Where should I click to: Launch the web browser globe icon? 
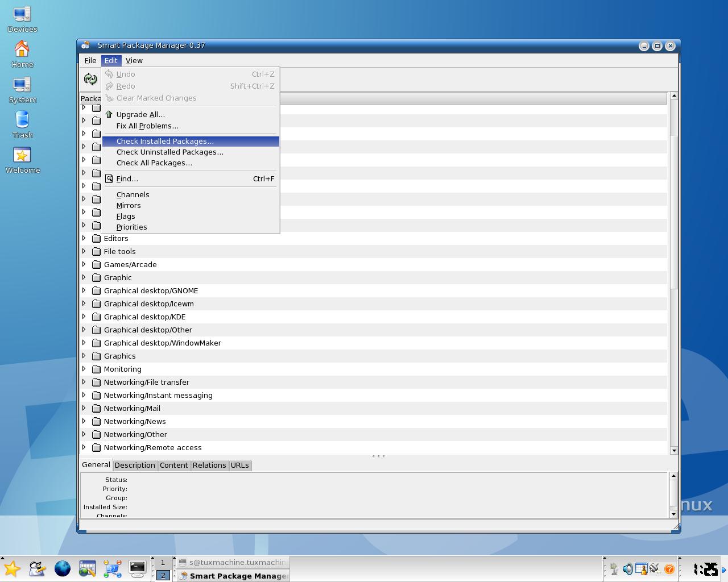tap(63, 568)
